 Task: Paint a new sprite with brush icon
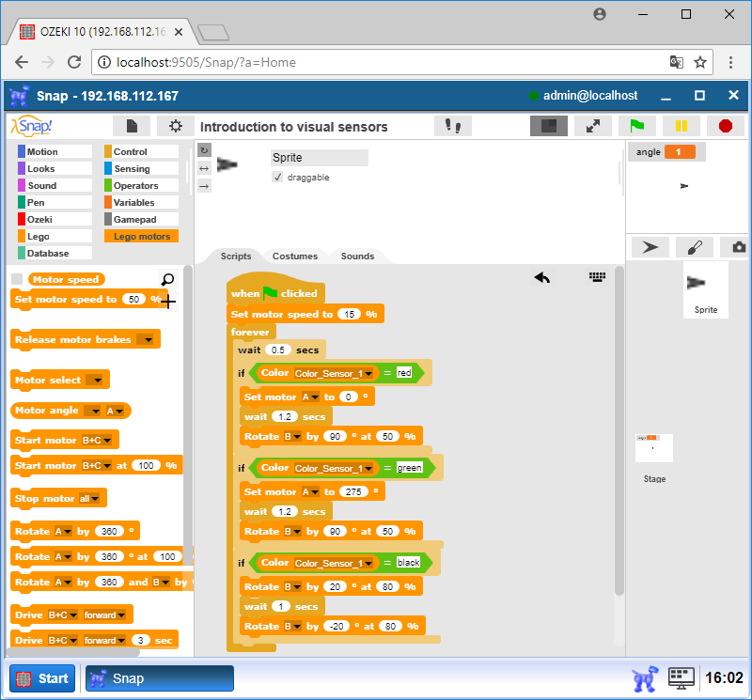pyautogui.click(x=695, y=247)
